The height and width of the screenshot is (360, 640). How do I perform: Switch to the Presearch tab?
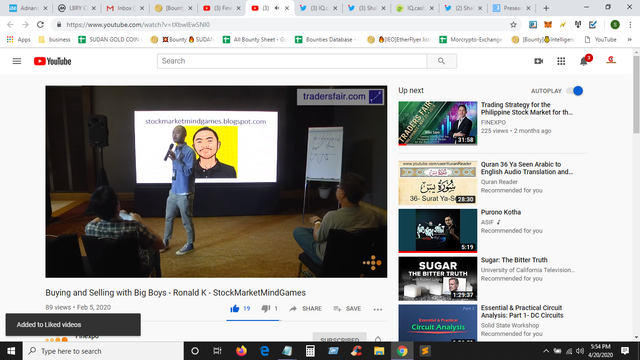click(511, 8)
